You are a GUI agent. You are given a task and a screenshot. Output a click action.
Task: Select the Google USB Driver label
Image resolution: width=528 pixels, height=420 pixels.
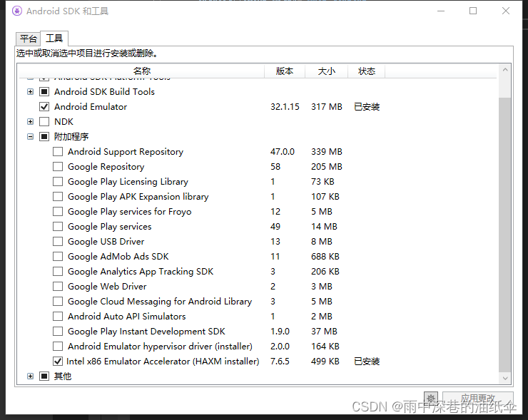pos(106,241)
